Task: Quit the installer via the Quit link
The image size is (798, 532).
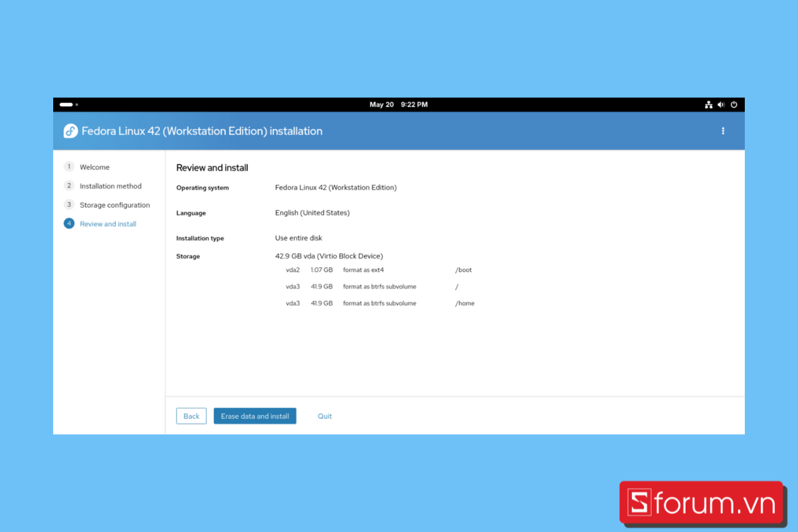Action: 325,416
